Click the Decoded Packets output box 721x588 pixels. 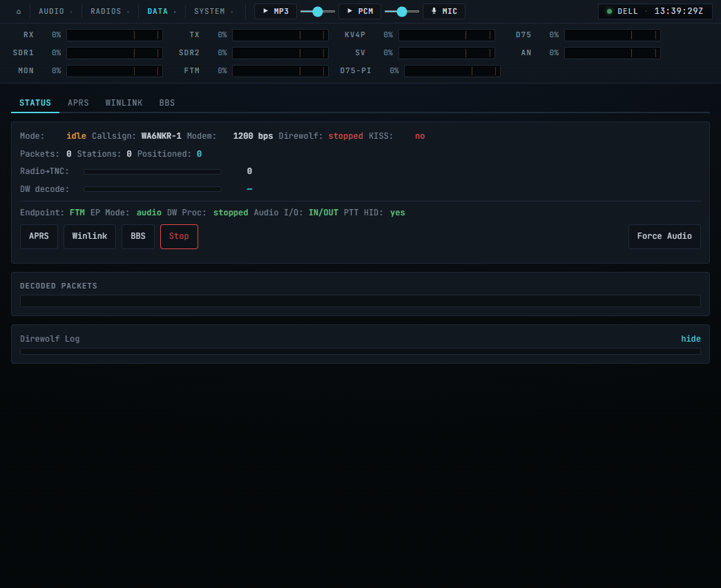point(360,301)
